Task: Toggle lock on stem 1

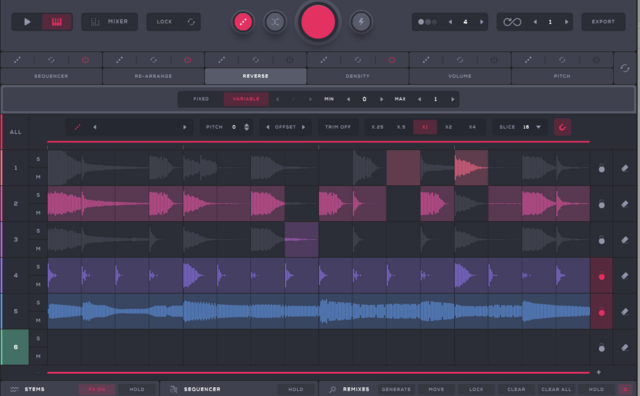Action: pos(602,168)
